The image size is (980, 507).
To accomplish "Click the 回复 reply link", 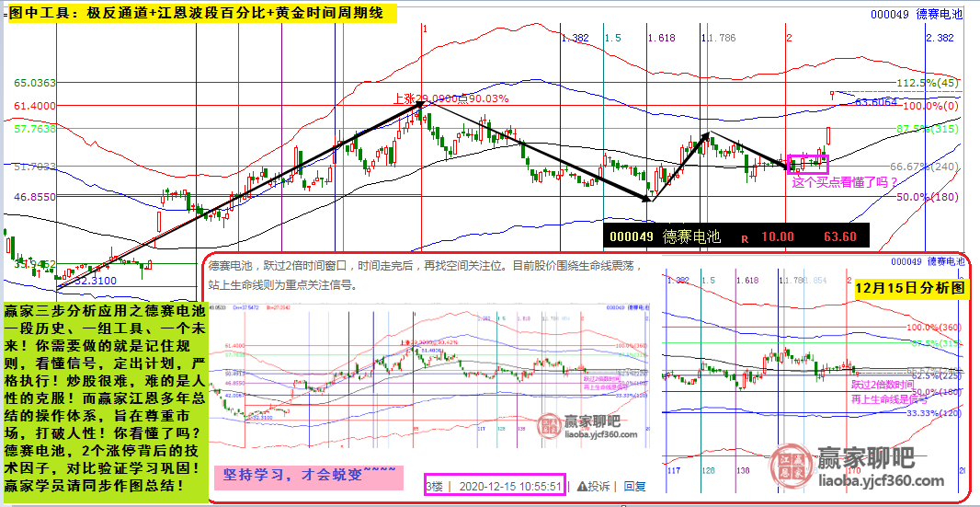I will 634,486.
